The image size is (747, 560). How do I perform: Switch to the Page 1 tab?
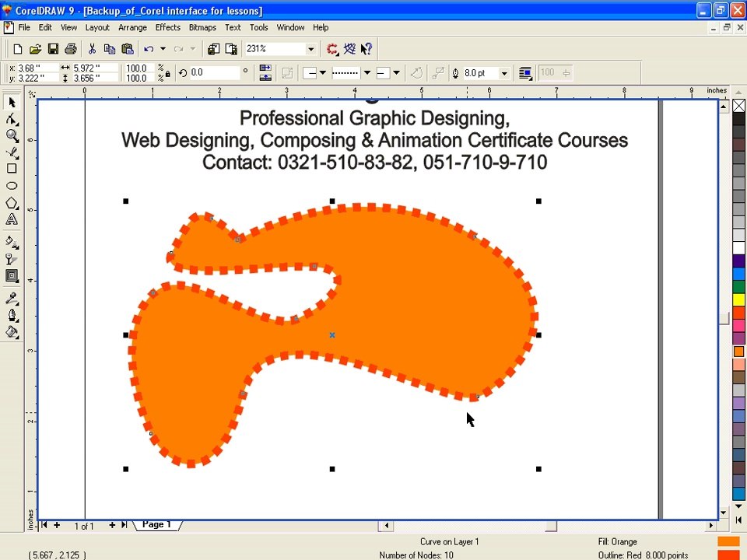tap(156, 525)
